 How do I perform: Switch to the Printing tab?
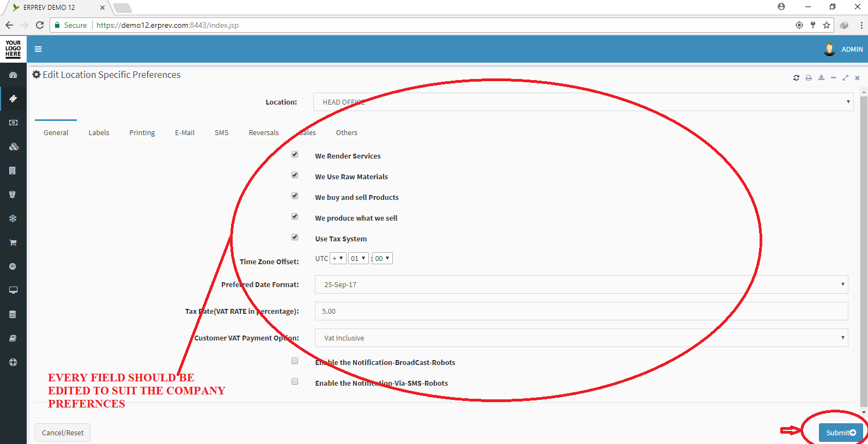pyautogui.click(x=142, y=132)
